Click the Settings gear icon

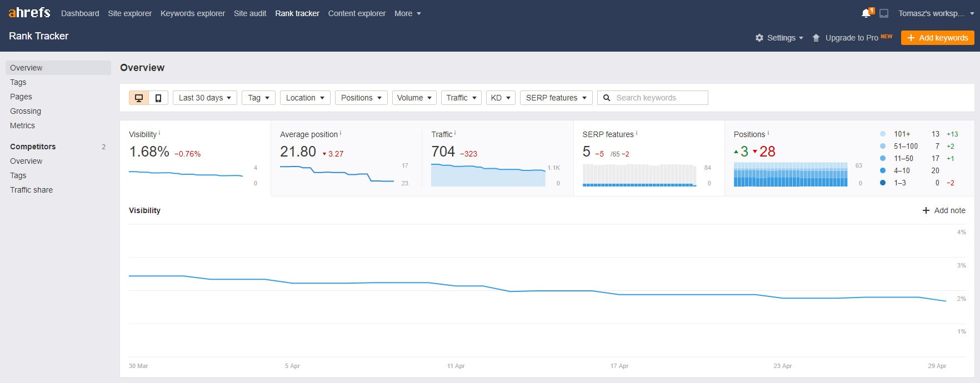point(759,38)
